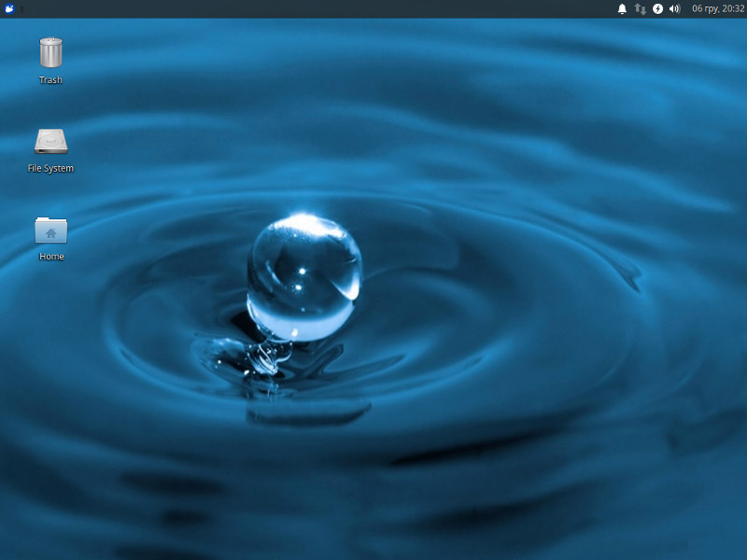Select the File System desktop icon
Screen dimensions: 747x560
pyautogui.click(x=51, y=142)
